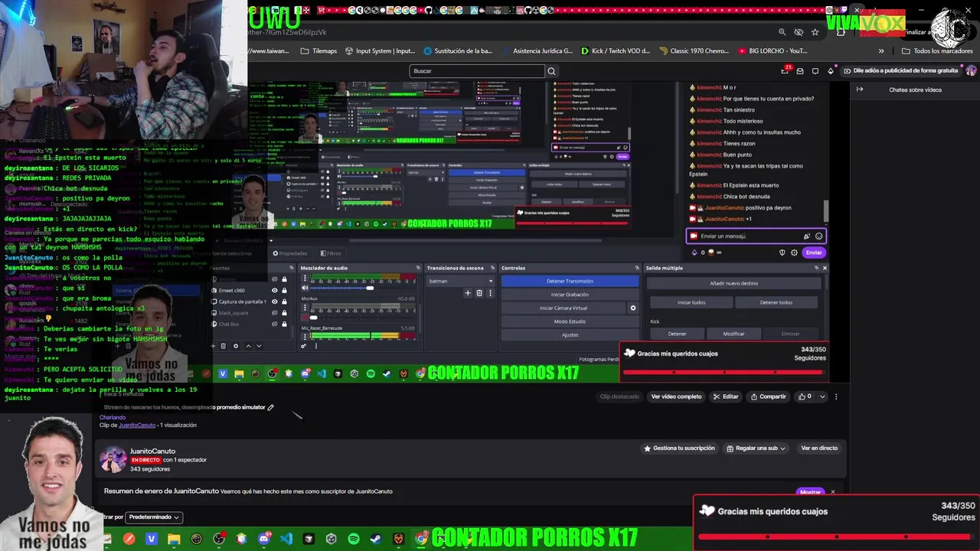Screen dimensions: 980x551
Task: Open Mic/Aux channel three-dot menu
Action: click(x=304, y=308)
